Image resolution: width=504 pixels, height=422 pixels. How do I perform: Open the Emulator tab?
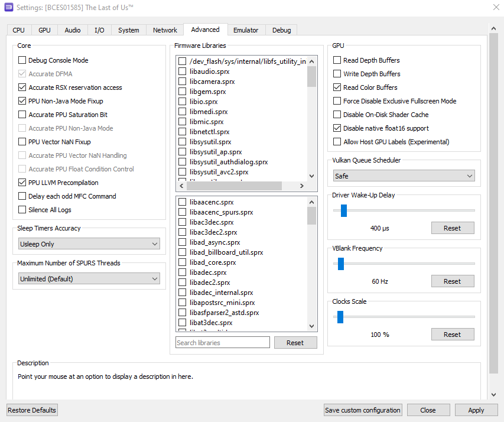(x=245, y=30)
